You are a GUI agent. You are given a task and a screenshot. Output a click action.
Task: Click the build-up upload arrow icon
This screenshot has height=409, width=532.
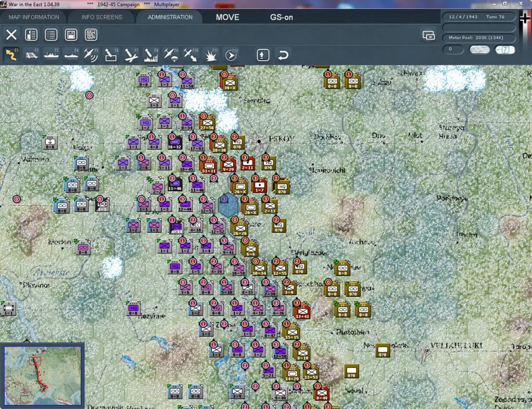pyautogui.click(x=263, y=55)
